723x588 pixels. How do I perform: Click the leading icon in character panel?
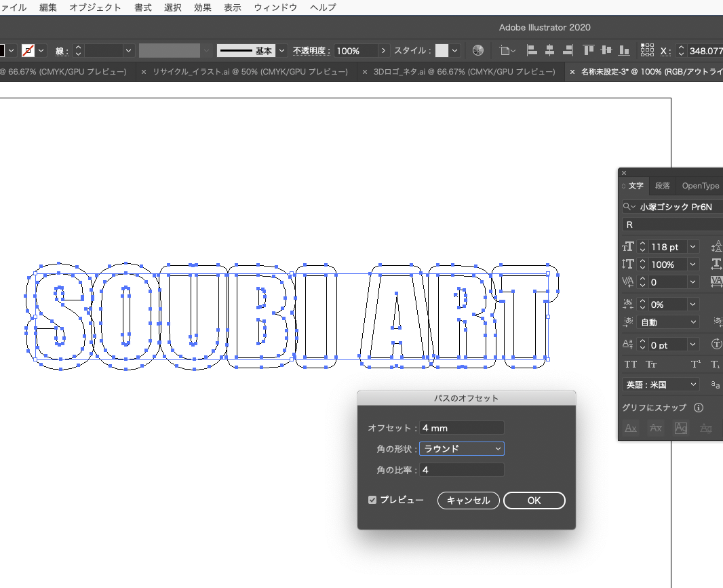click(716, 247)
